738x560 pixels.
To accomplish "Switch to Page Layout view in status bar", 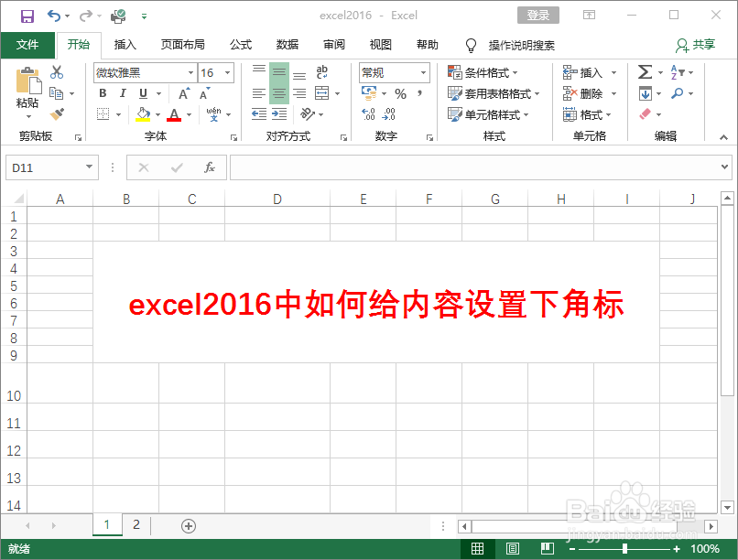I will pos(512,549).
